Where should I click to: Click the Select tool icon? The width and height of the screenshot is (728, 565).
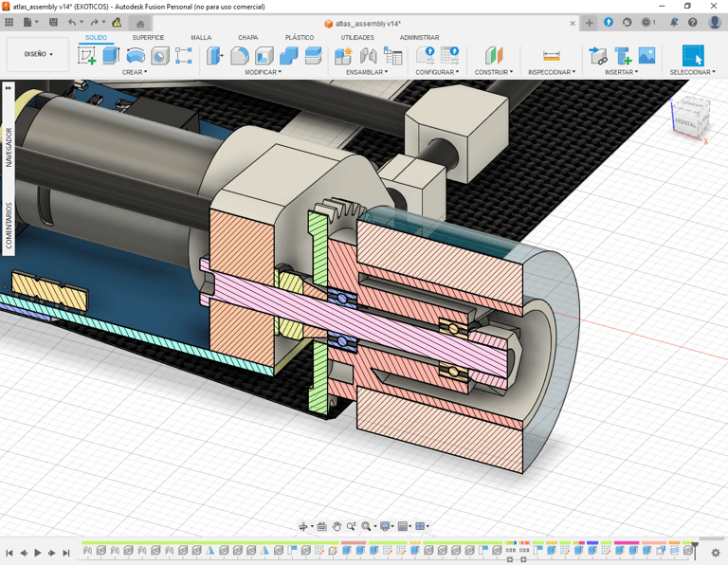pyautogui.click(x=693, y=56)
